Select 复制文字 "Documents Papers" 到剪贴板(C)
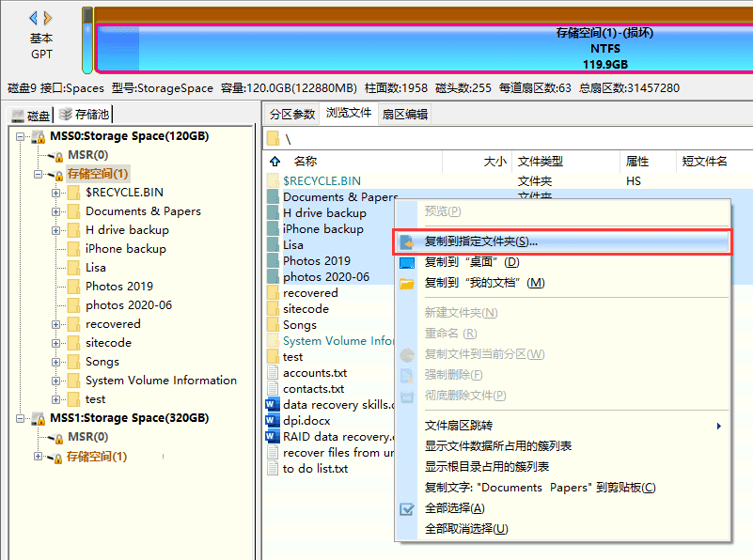The width and height of the screenshot is (753, 560). [x=562, y=488]
